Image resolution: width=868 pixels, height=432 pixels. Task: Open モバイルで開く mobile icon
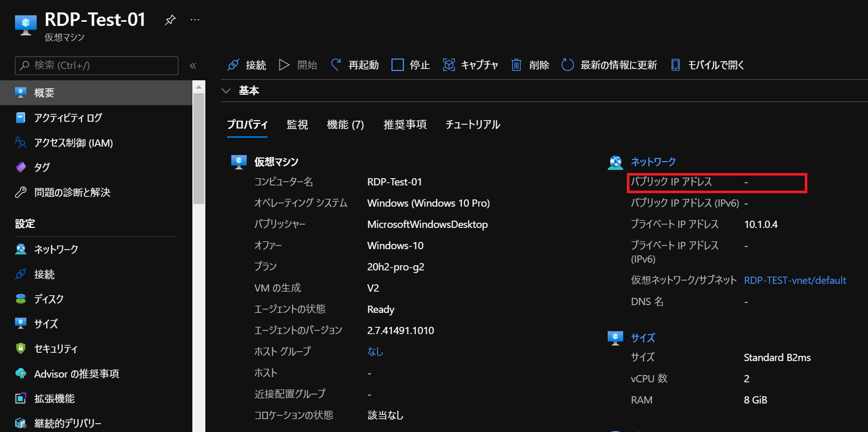pyautogui.click(x=676, y=65)
